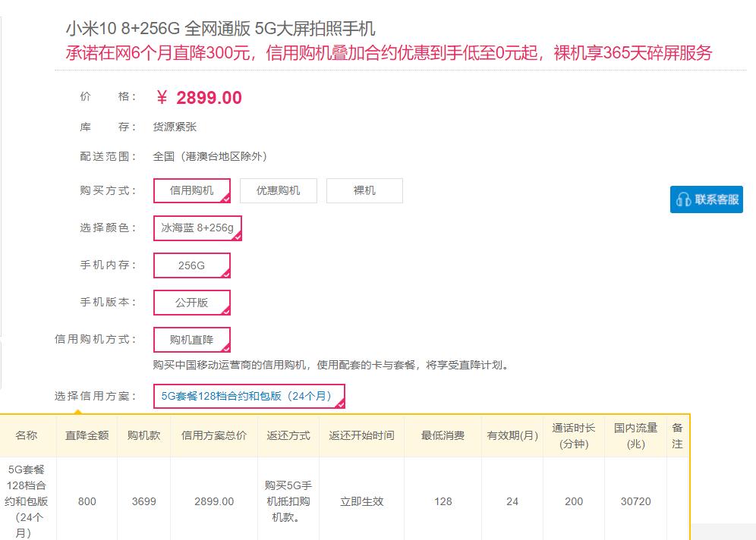Choose the 公开版 phone version
The image size is (756, 540).
(x=191, y=302)
